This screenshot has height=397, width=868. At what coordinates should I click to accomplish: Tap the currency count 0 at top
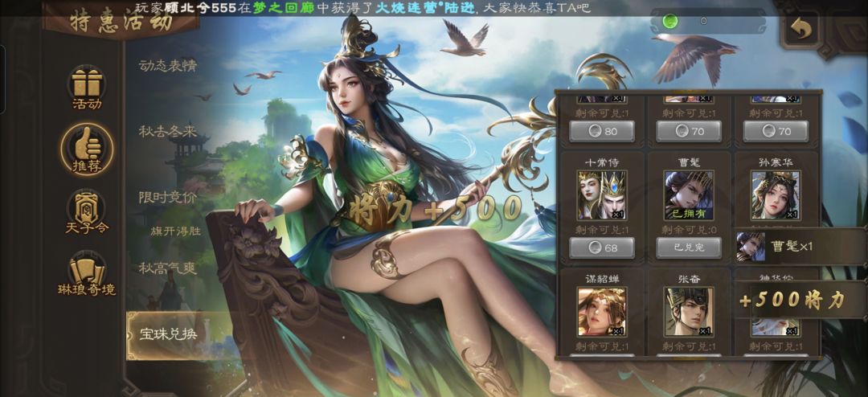pyautogui.click(x=703, y=21)
